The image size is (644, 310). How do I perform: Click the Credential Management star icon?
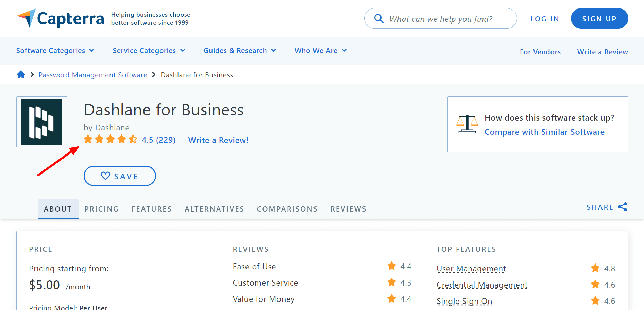595,284
